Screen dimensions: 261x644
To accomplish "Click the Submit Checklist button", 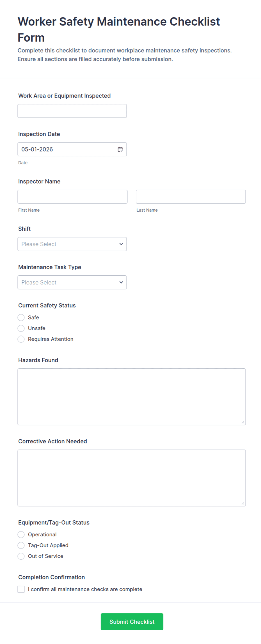I will pos(132,622).
